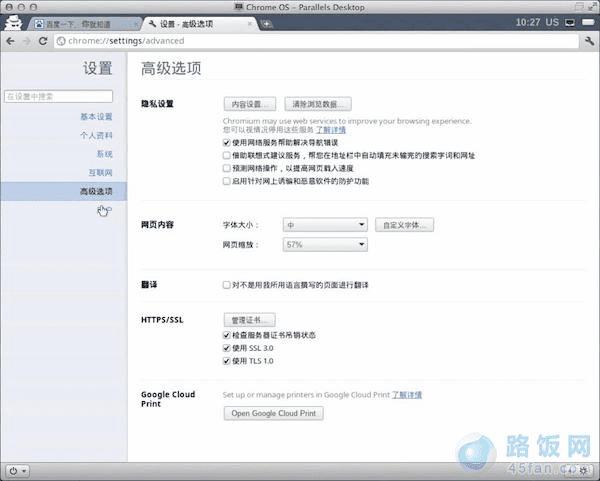The width and height of the screenshot is (600, 481).
Task: Click the 高级选项 page heading
Action: [171, 68]
